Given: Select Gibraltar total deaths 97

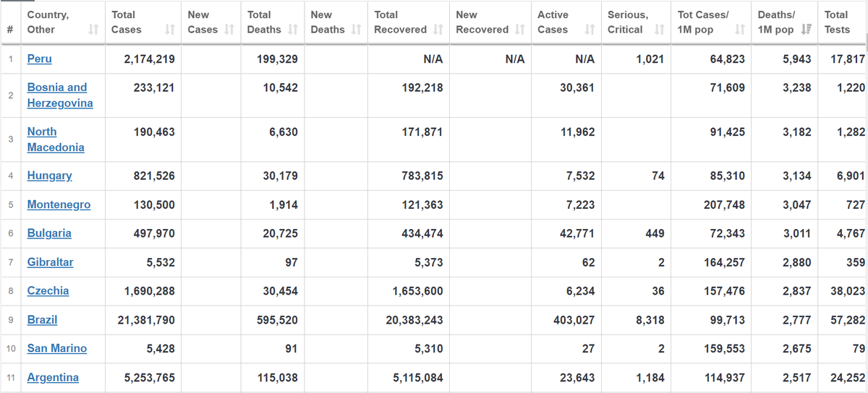Looking at the screenshot, I should [x=291, y=262].
